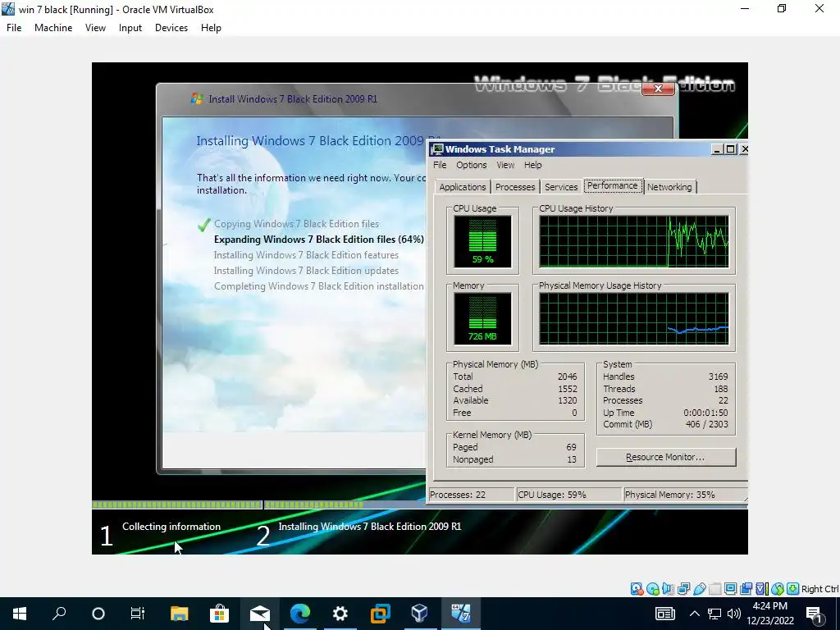Click the Physical Memory Usage History graph

pyautogui.click(x=634, y=318)
